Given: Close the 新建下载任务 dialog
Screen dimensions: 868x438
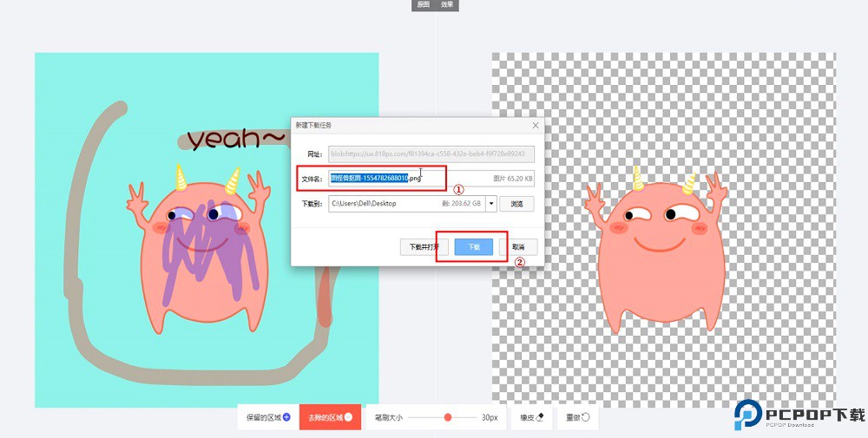Looking at the screenshot, I should tap(534, 125).
